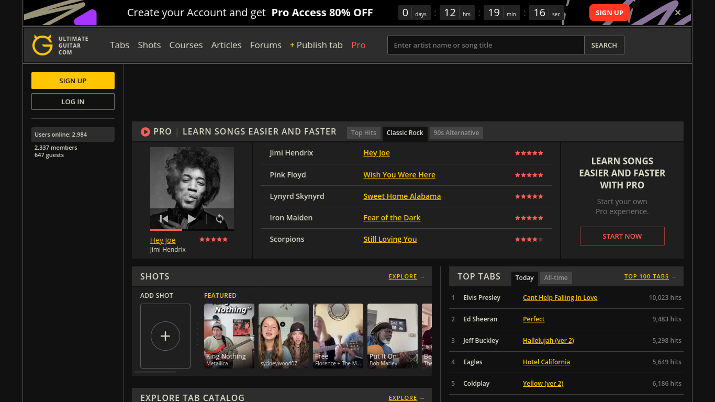Open the King Nothing Metallica shot

point(229,336)
